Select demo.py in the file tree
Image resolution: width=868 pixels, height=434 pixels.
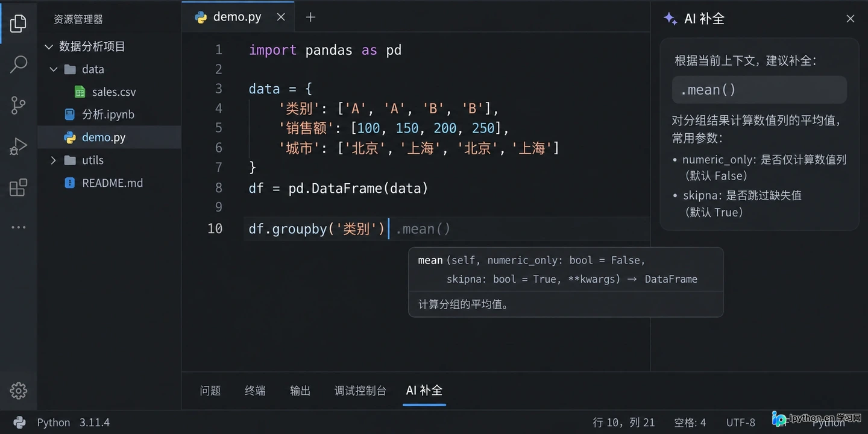point(109,137)
